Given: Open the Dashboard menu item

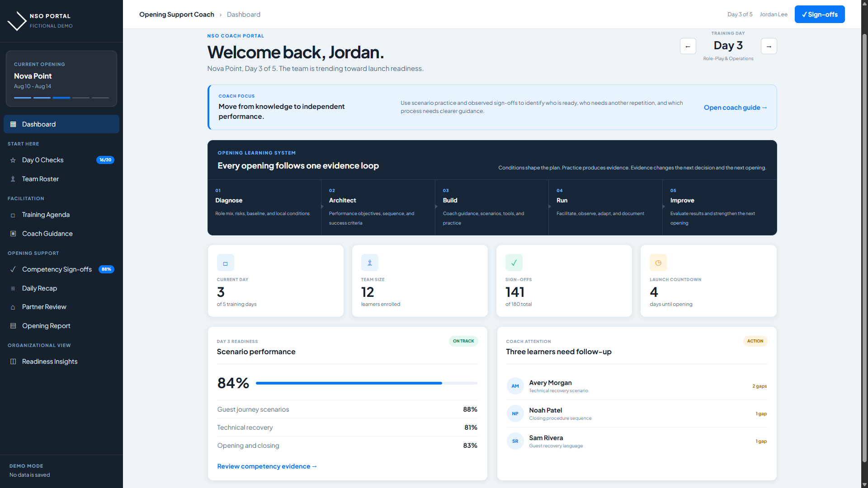Looking at the screenshot, I should pos(61,124).
